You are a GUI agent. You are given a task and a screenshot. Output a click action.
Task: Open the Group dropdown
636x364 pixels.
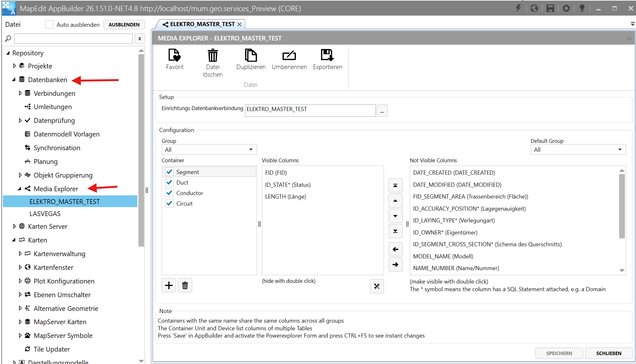pos(209,150)
